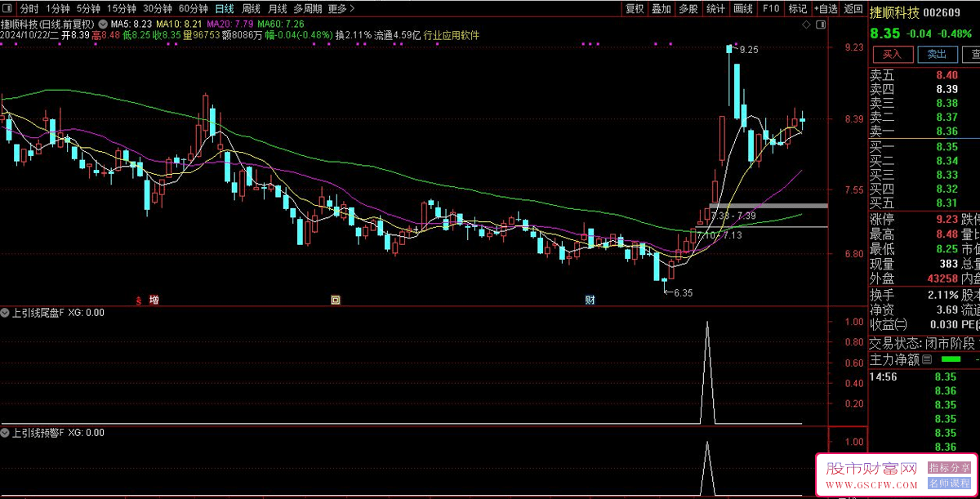Screen dimensions: 980x499
Task: Open the MA indicator settings circle icon
Action: [103, 25]
